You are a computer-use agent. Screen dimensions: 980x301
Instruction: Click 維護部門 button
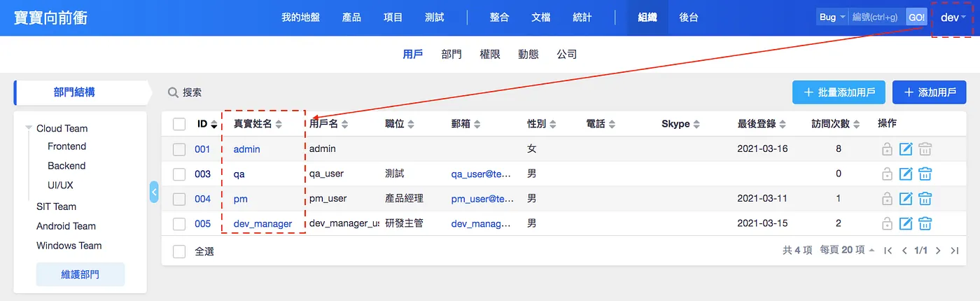tap(80, 274)
